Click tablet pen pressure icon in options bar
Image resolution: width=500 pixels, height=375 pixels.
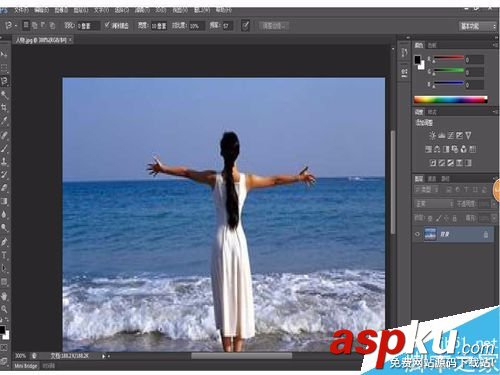(245, 26)
